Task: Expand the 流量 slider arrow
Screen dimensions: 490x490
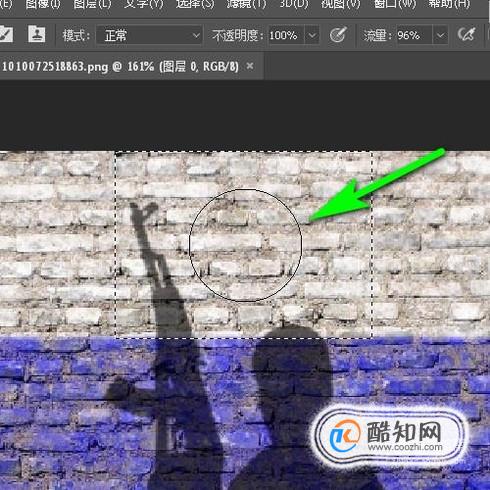Action: point(440,35)
